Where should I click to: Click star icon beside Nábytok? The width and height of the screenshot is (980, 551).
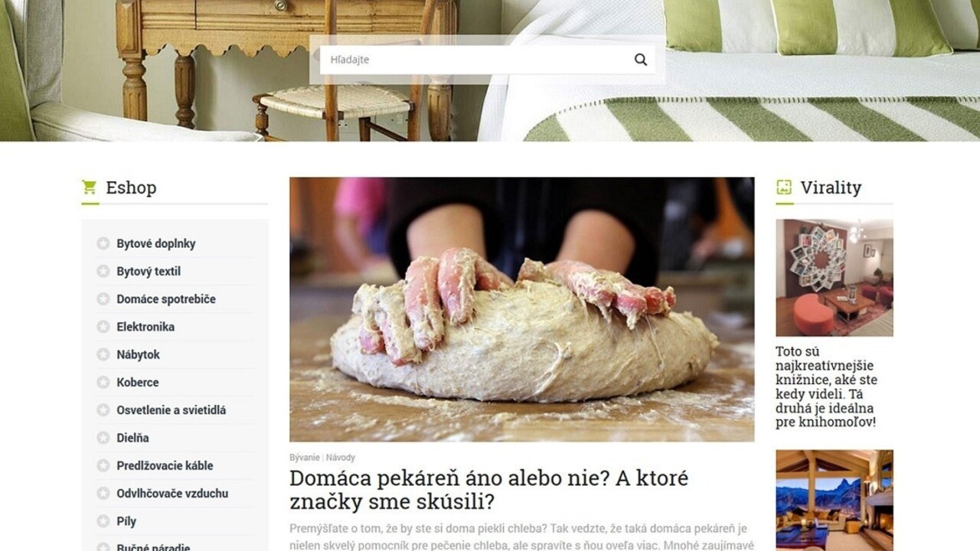tap(103, 354)
